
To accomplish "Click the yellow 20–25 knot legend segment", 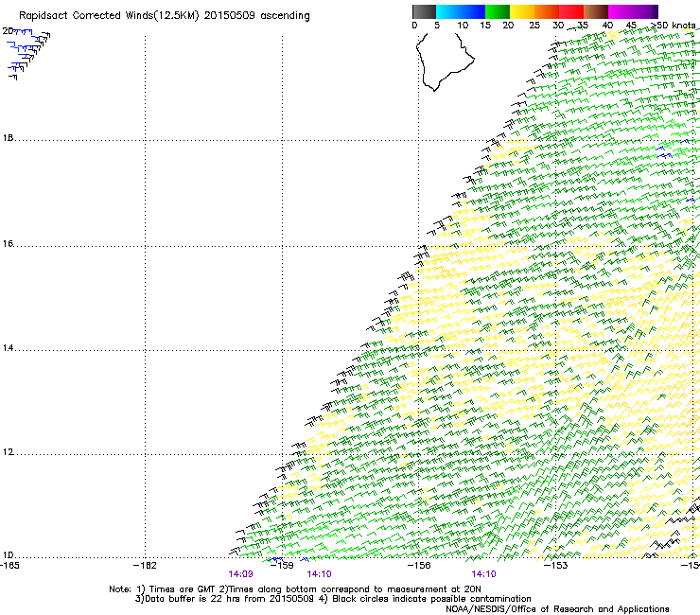I will [x=522, y=11].
